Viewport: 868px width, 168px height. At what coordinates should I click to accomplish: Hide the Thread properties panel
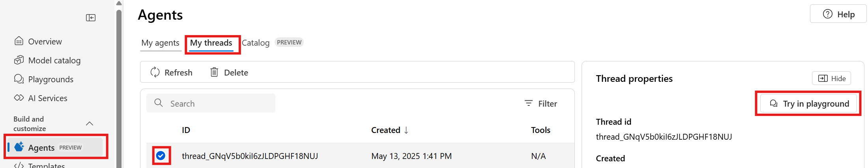click(831, 78)
